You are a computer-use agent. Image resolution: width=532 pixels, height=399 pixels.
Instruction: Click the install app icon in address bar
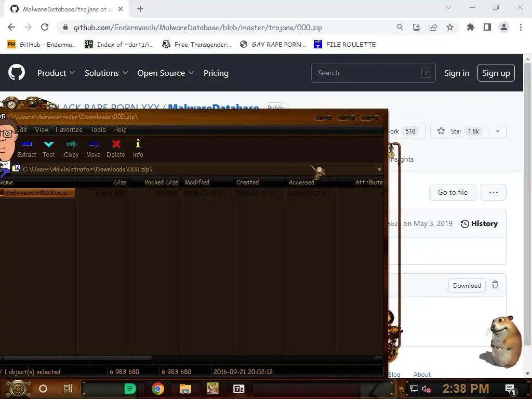pos(416,27)
